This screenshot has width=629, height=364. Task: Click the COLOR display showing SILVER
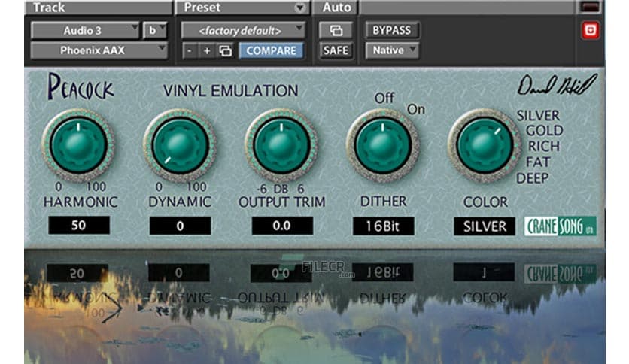click(x=485, y=226)
